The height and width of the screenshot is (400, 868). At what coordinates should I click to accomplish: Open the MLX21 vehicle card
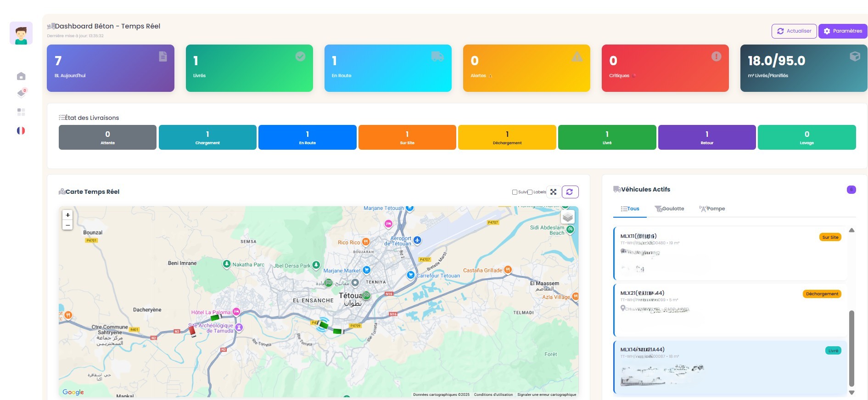[x=730, y=310]
